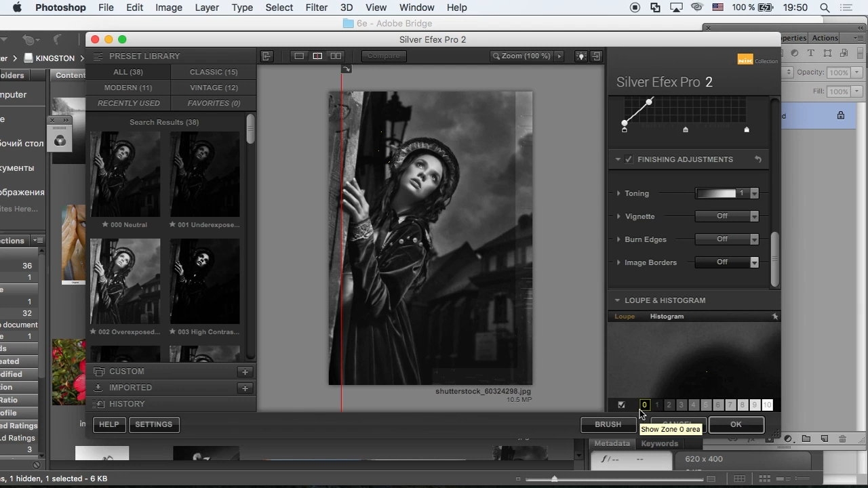This screenshot has height=488, width=868.
Task: Open the Filter menu in Photoshop
Action: point(317,7)
